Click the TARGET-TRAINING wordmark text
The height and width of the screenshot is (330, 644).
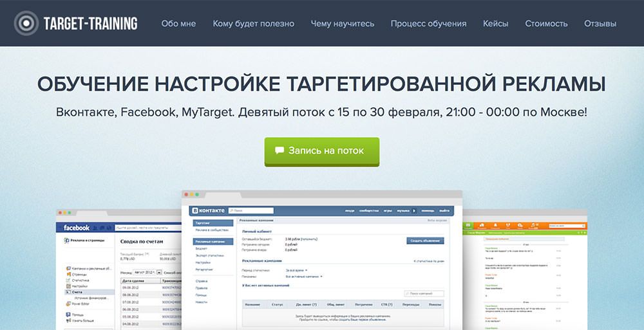(90, 23)
